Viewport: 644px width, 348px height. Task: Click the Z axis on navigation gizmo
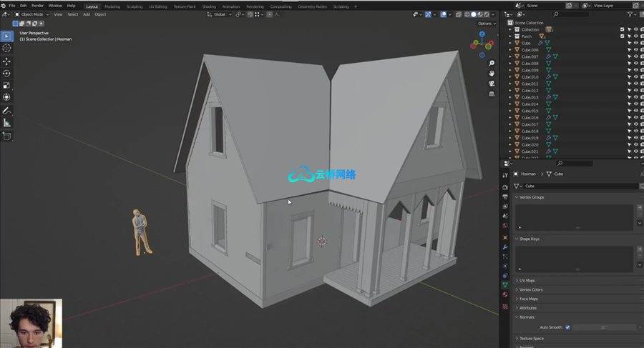482,34
